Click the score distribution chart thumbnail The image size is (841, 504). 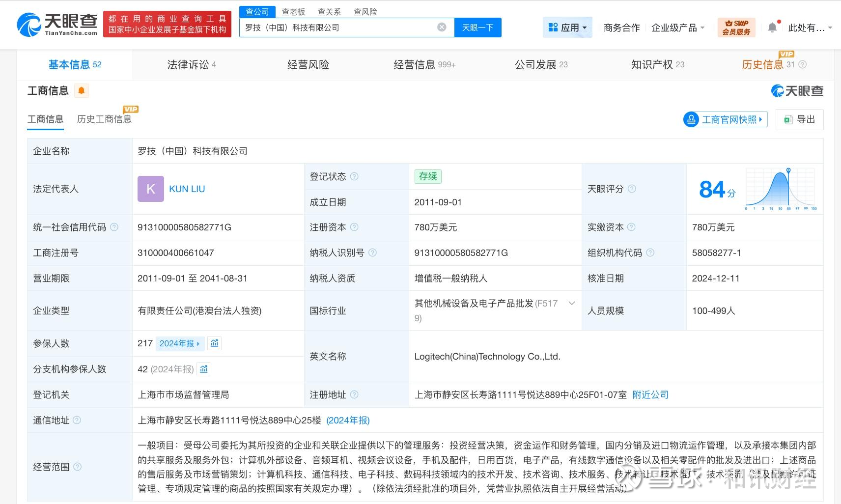[x=781, y=189]
